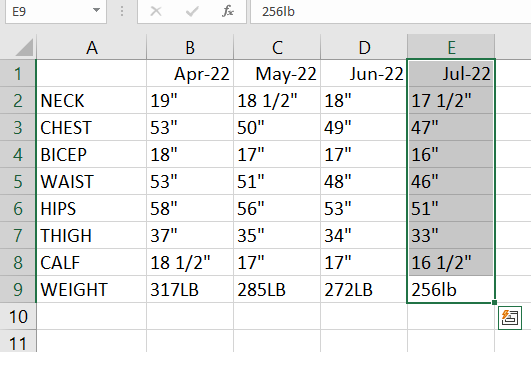Grab the fill handle of cell E9
This screenshot has height=378, width=531.
coord(494,302)
